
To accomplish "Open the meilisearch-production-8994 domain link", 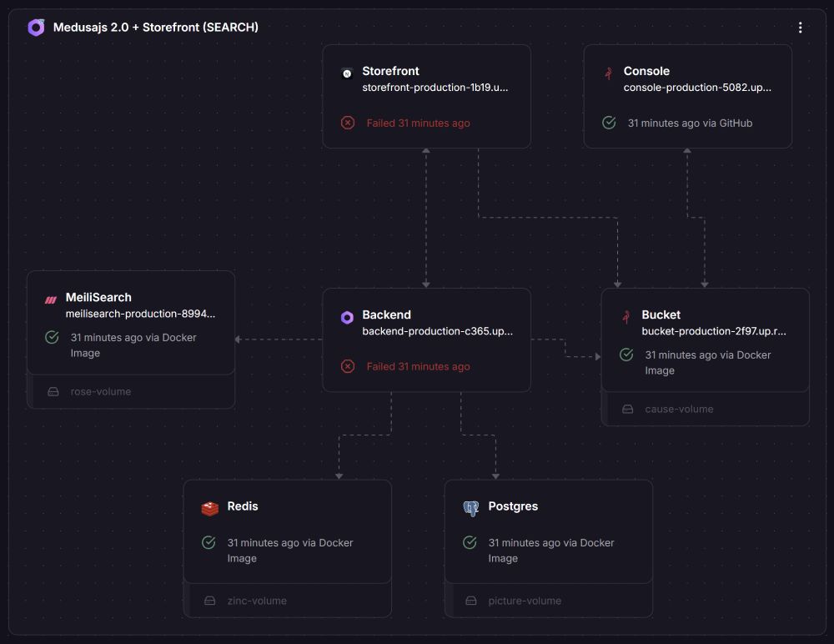I will 140,314.
